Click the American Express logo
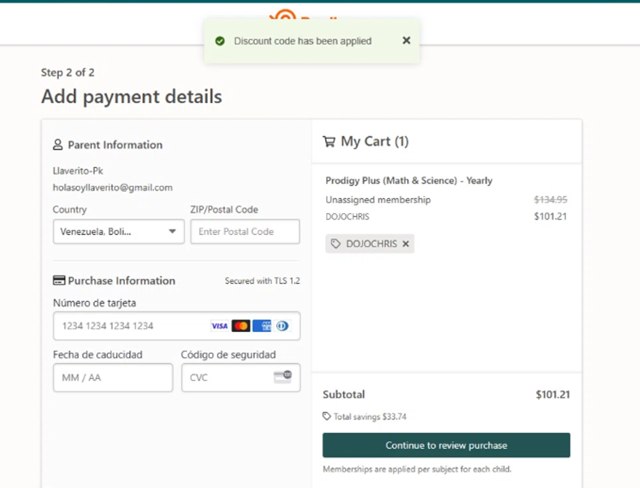 tap(262, 326)
